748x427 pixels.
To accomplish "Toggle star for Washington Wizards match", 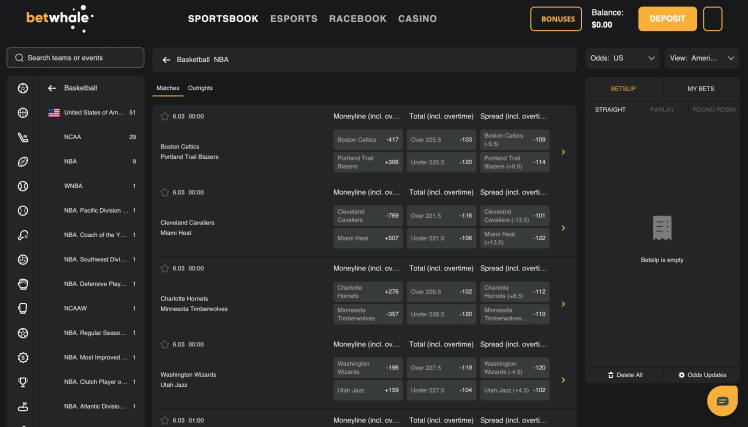I will tap(165, 344).
